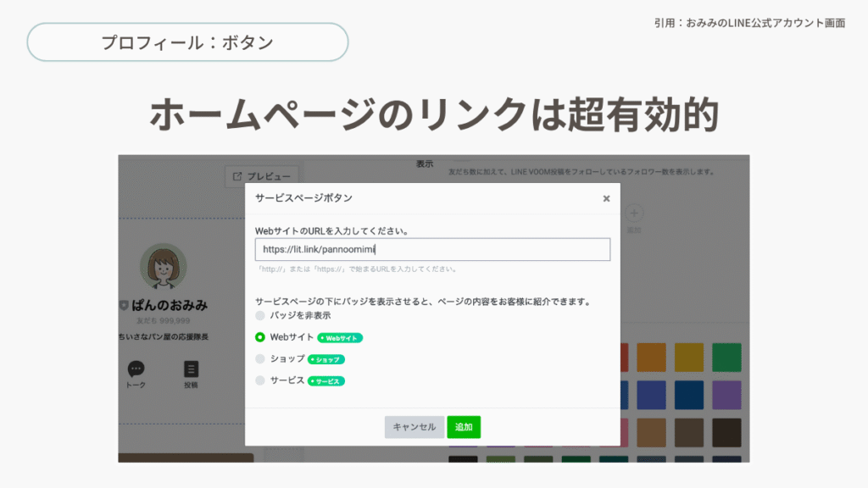Click the website URL input field
This screenshot has height=488, width=868.
pos(432,249)
